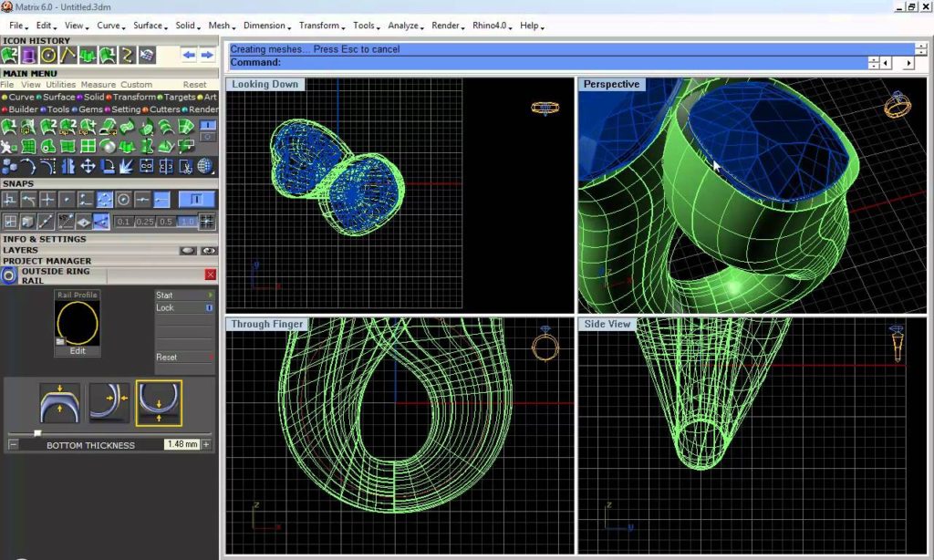Select the bottom-thickness sweep style thumbnail
The height and width of the screenshot is (560, 934).
click(159, 401)
